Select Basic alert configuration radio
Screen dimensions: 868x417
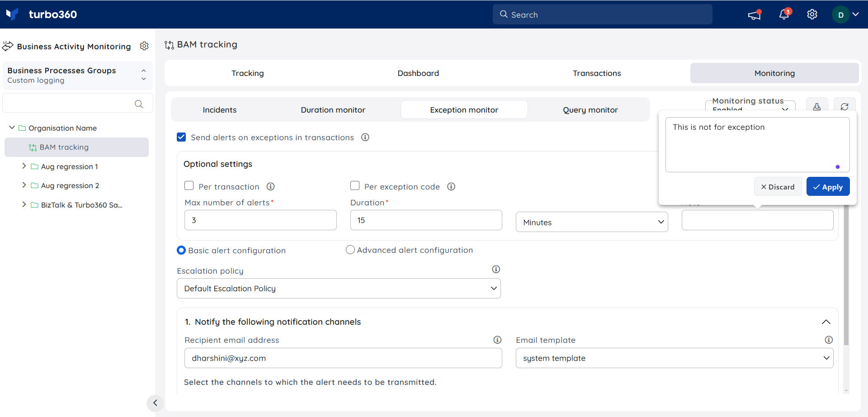point(181,250)
